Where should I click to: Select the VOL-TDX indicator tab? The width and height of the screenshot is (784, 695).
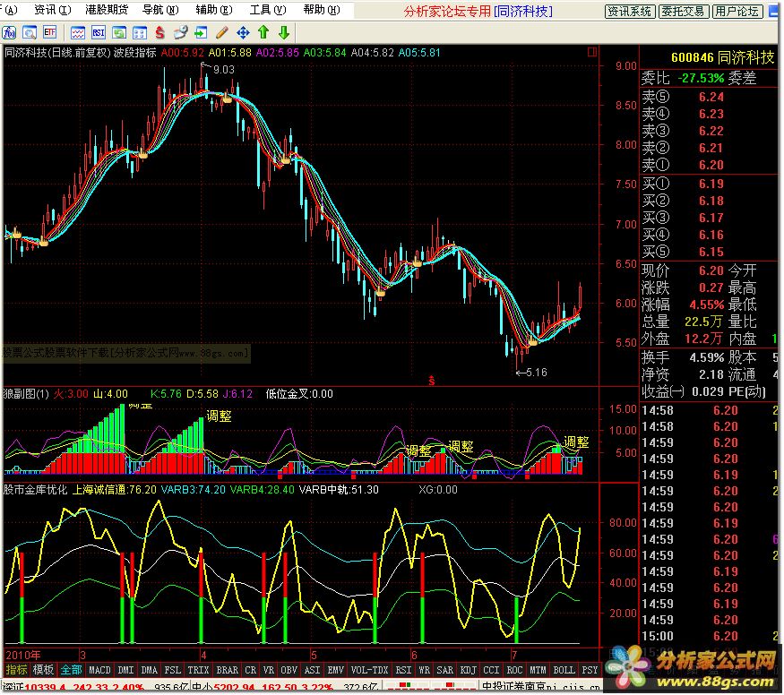pos(369,670)
